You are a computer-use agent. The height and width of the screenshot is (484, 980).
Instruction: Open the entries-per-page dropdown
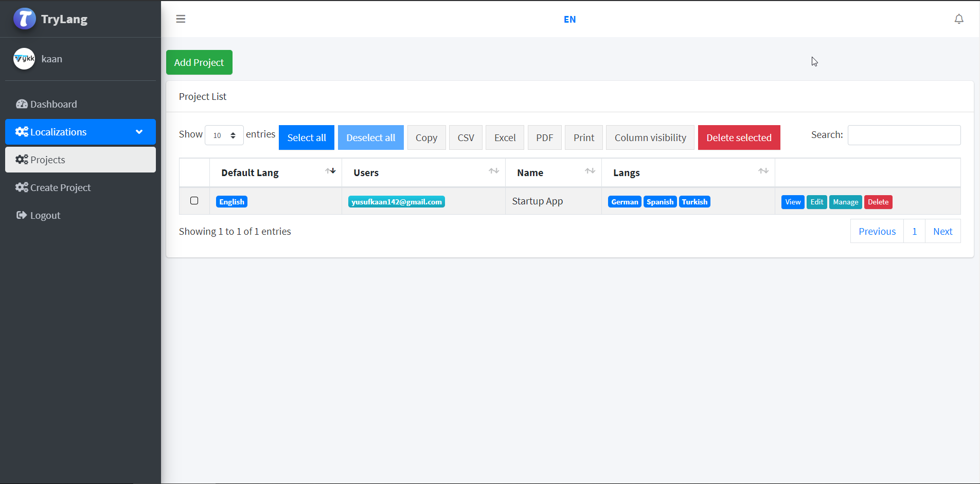[224, 135]
